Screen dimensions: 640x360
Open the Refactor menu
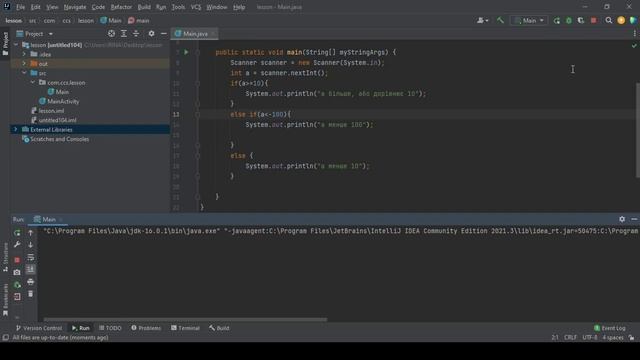point(121,7)
